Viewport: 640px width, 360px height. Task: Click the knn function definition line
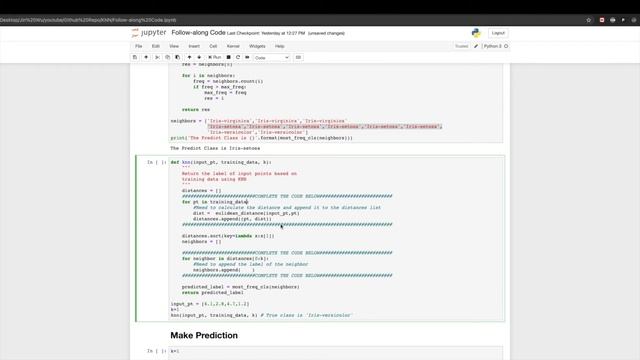click(221, 162)
